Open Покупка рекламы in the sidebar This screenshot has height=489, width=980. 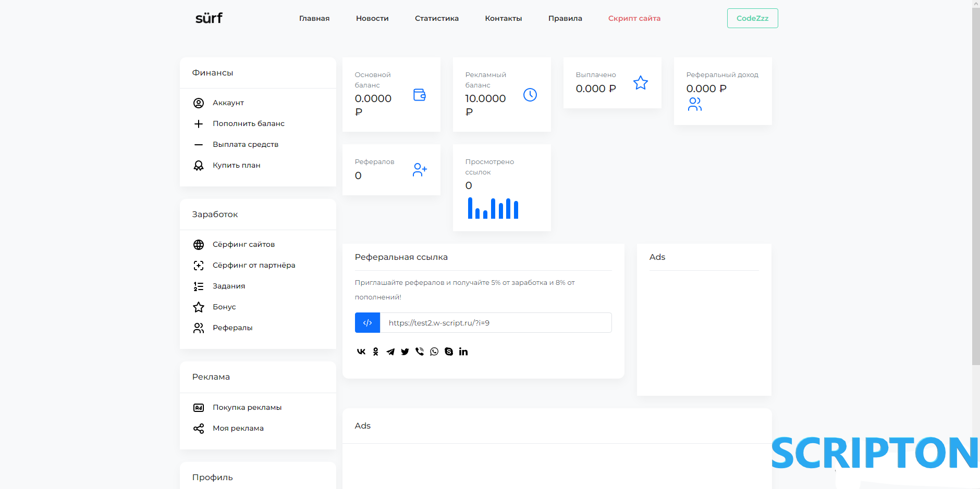click(x=247, y=407)
